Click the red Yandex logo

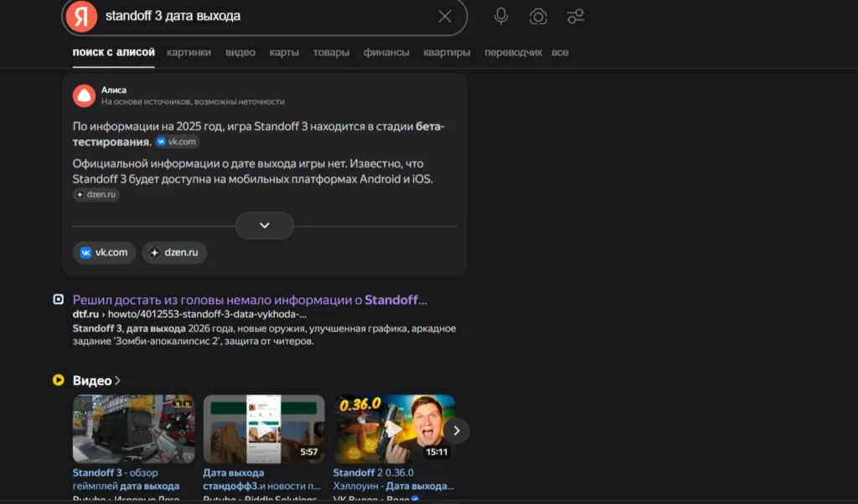[80, 16]
